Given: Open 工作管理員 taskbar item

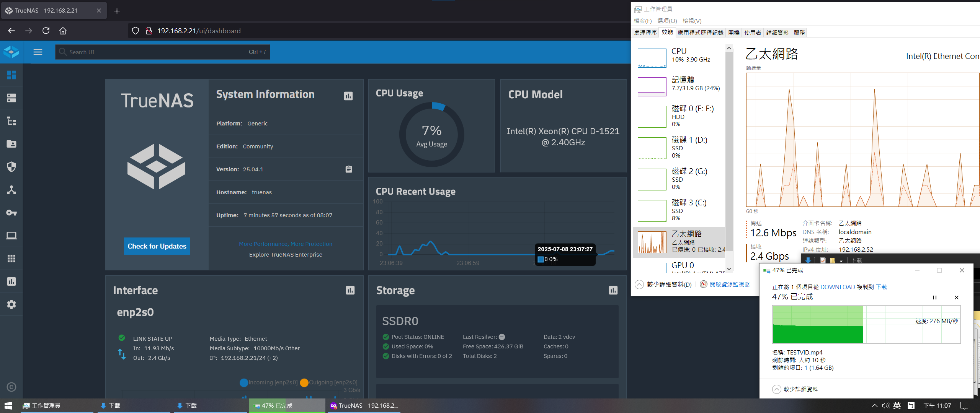Looking at the screenshot, I should (57, 405).
